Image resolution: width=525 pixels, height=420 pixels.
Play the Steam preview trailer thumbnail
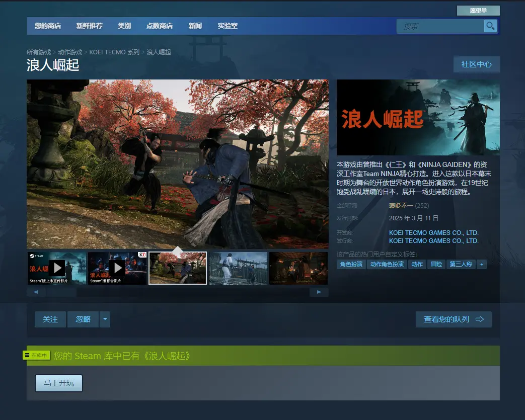117,268
